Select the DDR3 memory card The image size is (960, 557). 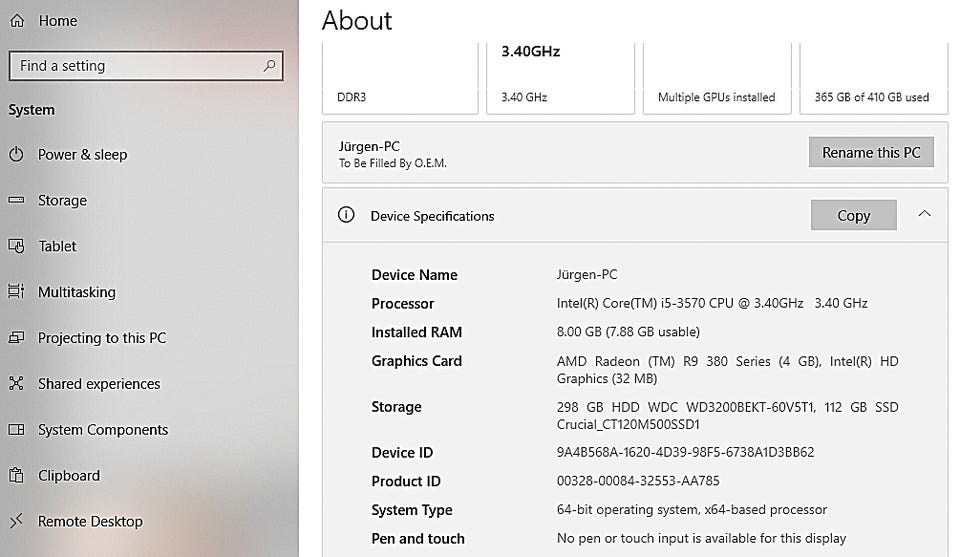point(400,78)
